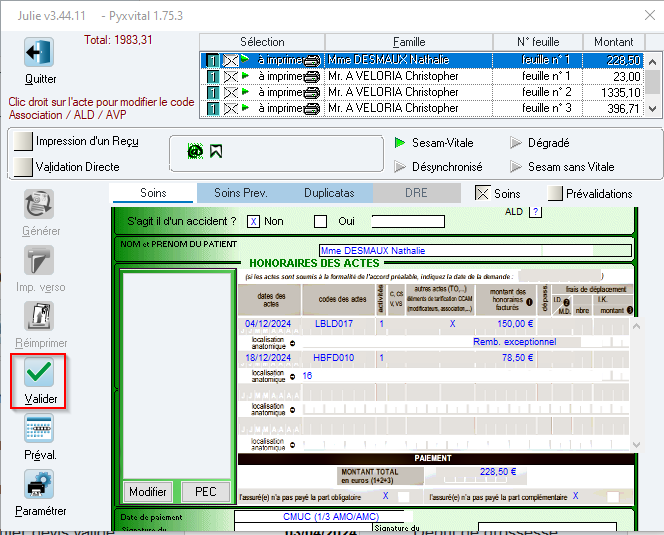
Task: Select Mr. A VELORIA feuille n° 3 row
Action: coord(422,109)
